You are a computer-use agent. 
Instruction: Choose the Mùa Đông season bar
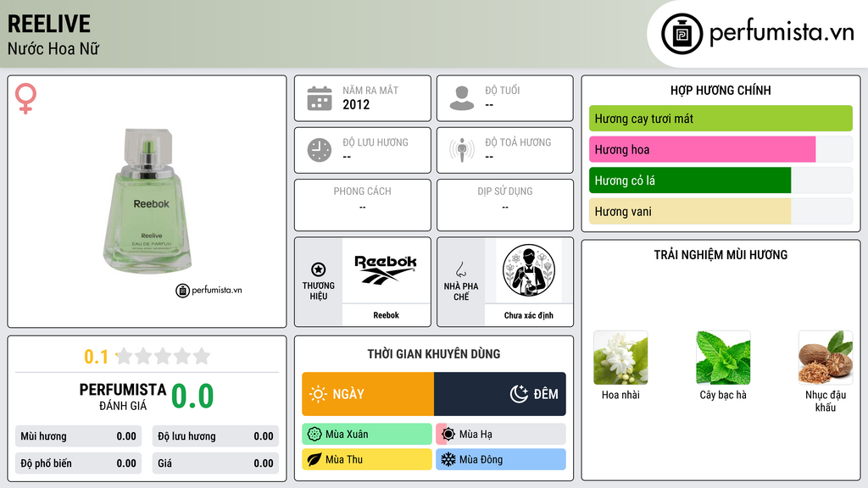501,460
